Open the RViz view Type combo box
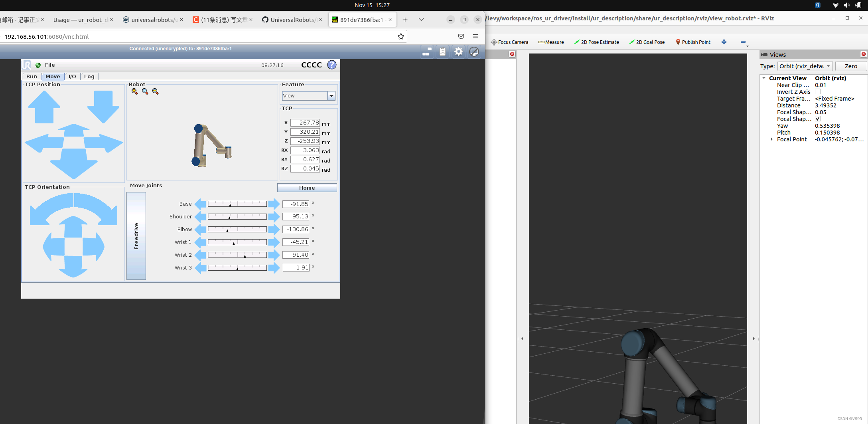Screen dimensions: 868x424 coord(805,66)
